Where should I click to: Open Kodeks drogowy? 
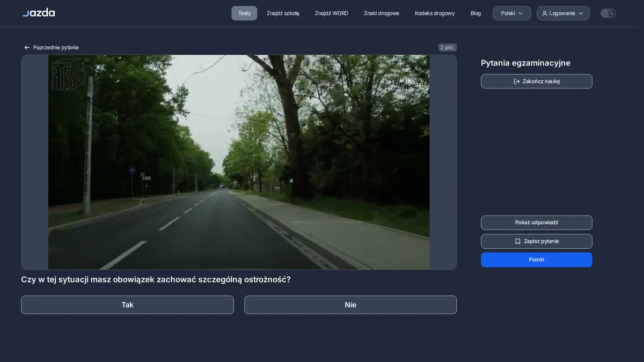click(435, 13)
